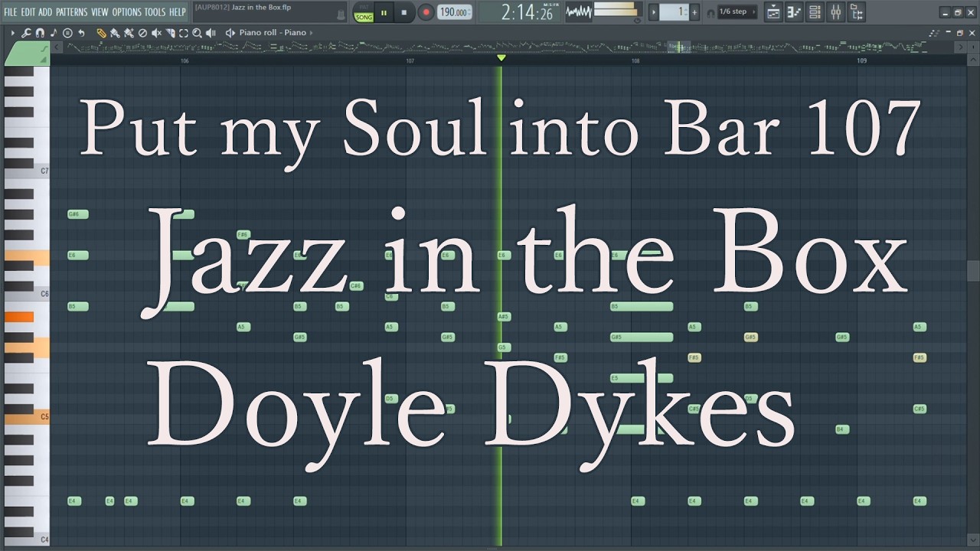Open the FILE menu

tap(11, 12)
